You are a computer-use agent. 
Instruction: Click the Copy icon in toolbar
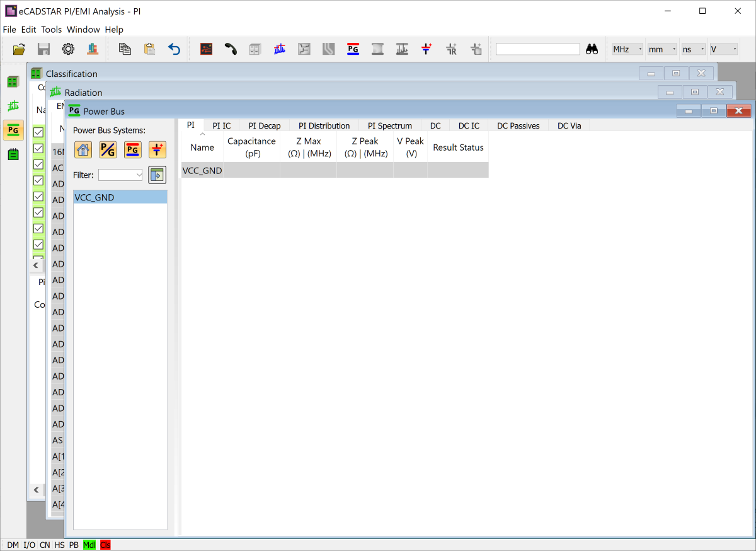point(125,49)
